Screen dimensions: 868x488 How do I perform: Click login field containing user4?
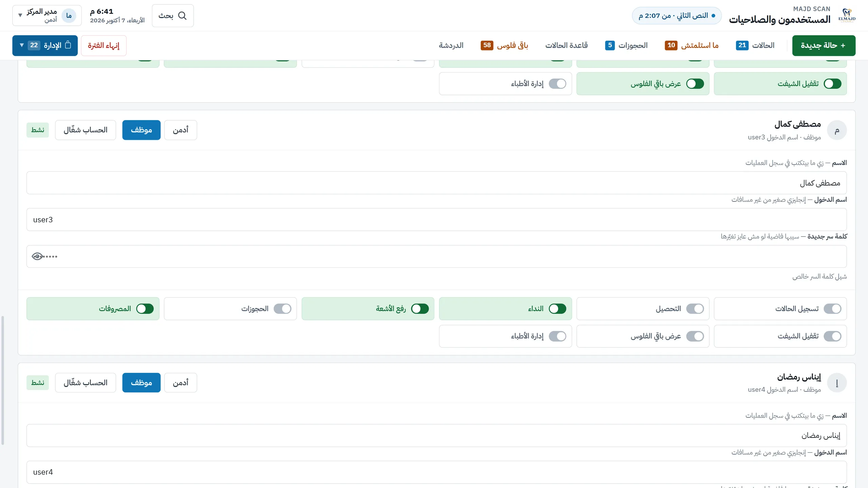pos(437,472)
